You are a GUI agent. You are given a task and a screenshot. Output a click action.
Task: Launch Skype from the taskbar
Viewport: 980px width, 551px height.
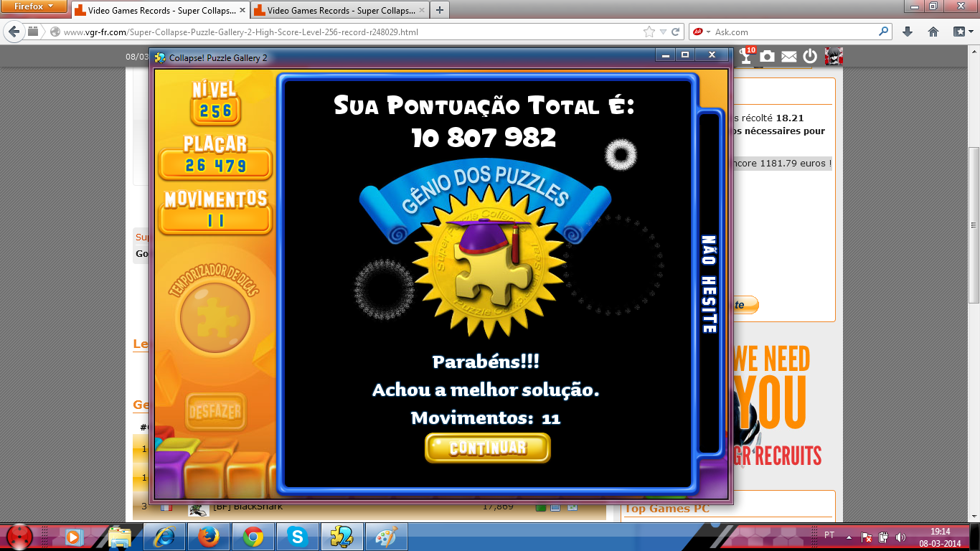coord(298,536)
